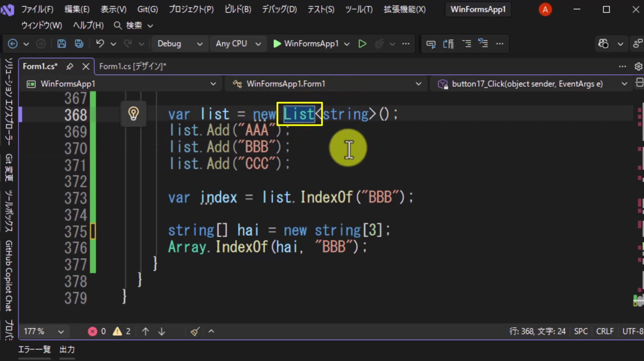Click the Save All icon
Image resolution: width=644 pixels, height=361 pixels.
pos(79,44)
